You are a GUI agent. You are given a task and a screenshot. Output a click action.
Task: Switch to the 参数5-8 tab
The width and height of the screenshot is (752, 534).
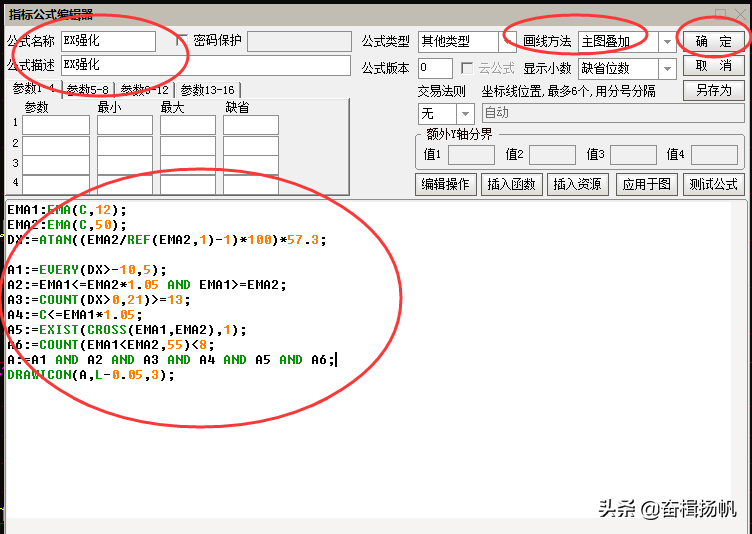pos(88,90)
